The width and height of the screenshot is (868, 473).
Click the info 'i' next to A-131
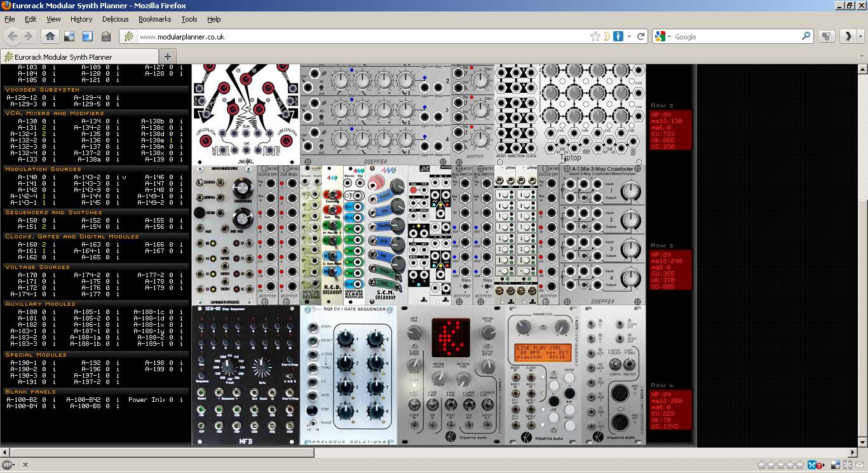(54, 128)
